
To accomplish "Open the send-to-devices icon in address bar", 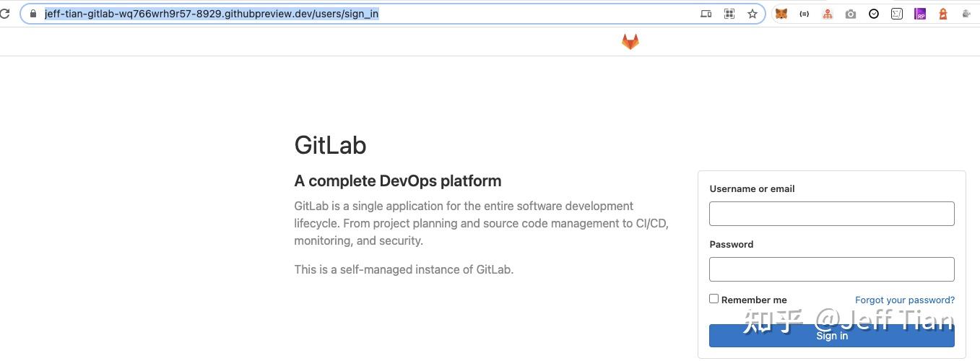I will 706,14.
